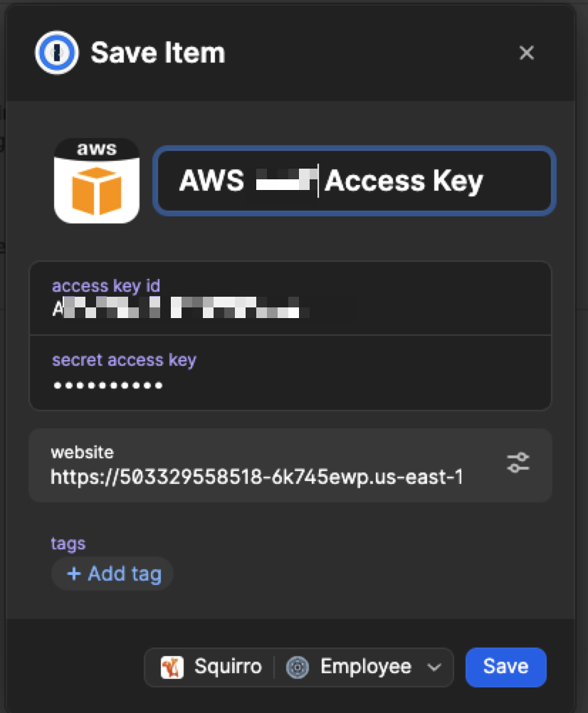Click the website field label

(x=82, y=452)
